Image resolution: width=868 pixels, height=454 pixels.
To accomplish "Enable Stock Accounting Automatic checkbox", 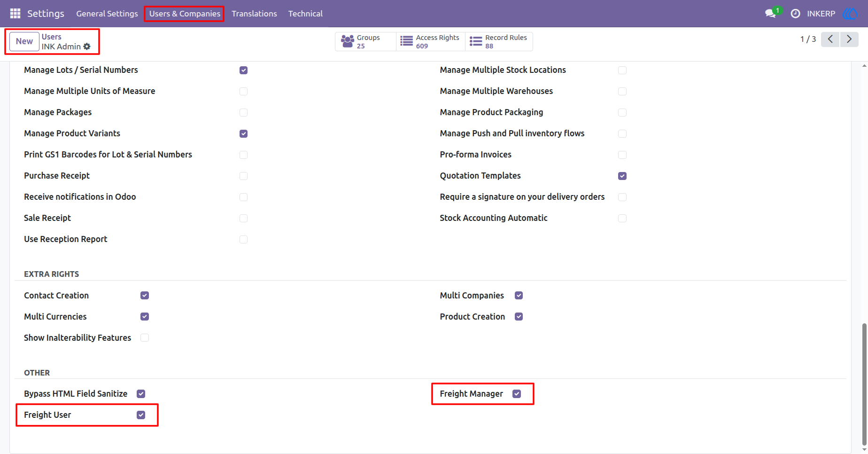I will click(622, 218).
